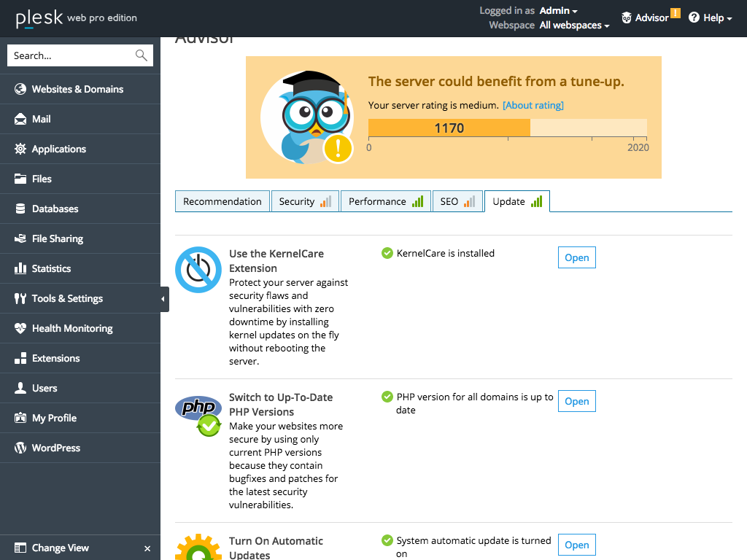Click the Health Monitoring heart icon
This screenshot has width=747, height=560.
point(20,328)
